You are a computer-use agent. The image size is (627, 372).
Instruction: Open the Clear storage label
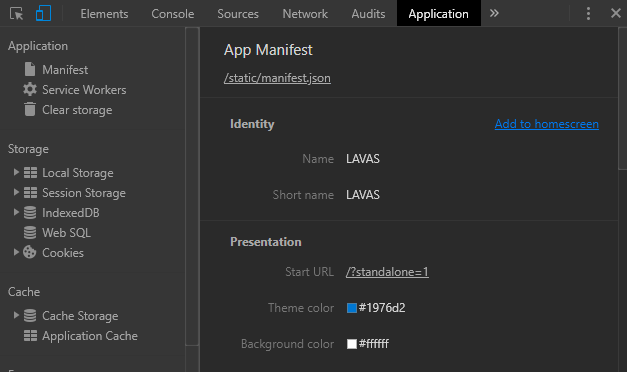tap(77, 110)
